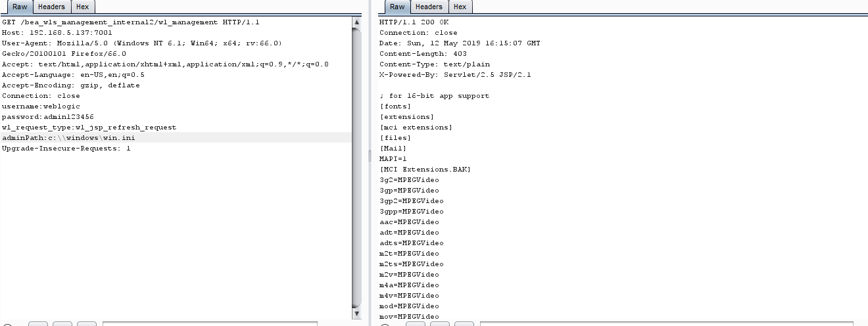Click the adts=MPEGVideo line

pos(412,243)
